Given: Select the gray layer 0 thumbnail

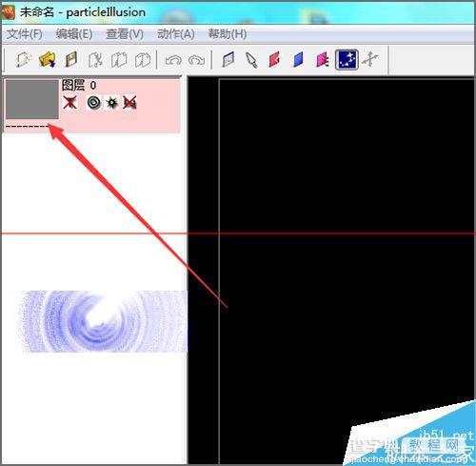Looking at the screenshot, I should tap(32, 99).
